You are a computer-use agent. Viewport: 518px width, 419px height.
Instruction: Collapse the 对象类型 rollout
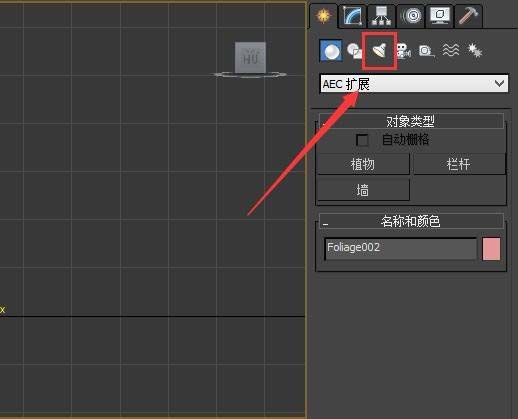coord(411,121)
